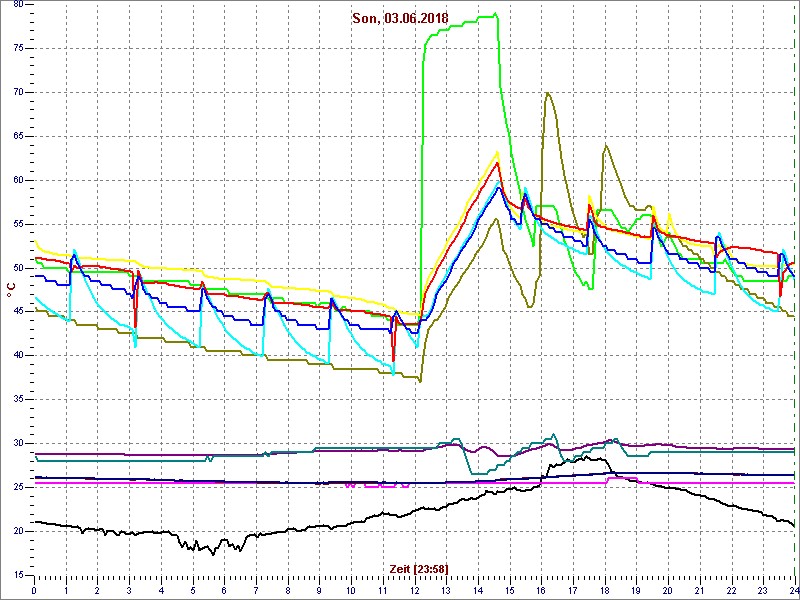Click hour label 23 on the time axis
This screenshot has height=600, width=800.
click(763, 589)
